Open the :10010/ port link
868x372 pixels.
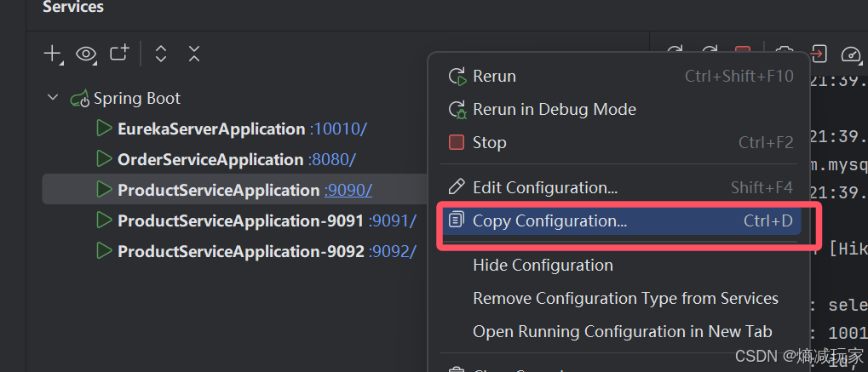click(338, 129)
